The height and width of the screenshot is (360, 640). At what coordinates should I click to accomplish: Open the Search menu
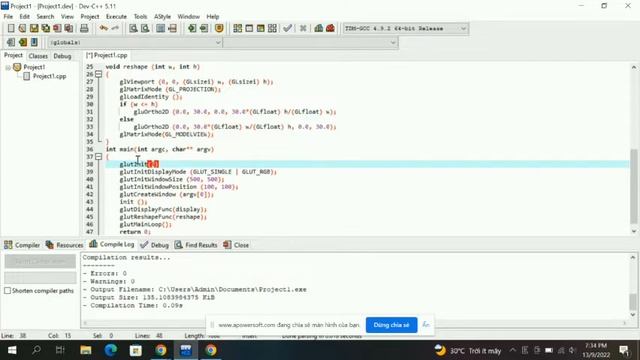(45, 16)
